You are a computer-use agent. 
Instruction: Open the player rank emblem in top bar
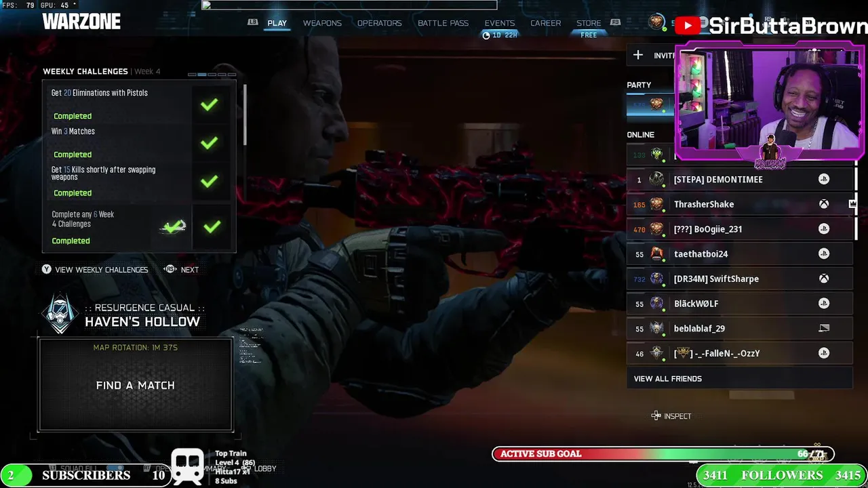[x=656, y=22]
